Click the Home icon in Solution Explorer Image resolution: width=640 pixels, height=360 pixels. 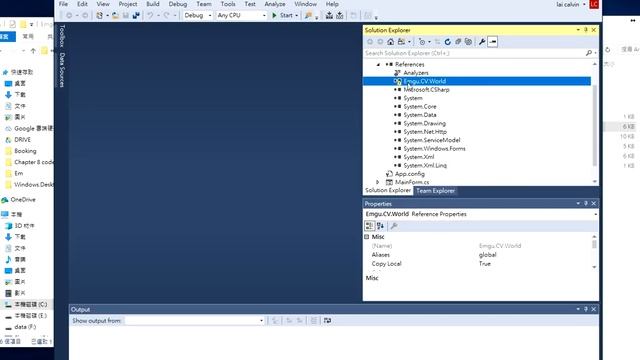coord(391,42)
